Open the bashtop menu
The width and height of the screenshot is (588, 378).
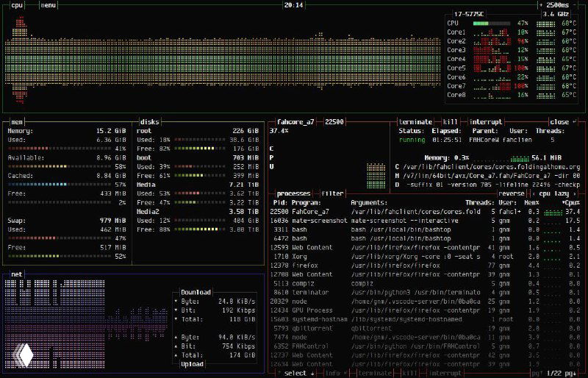tap(48, 5)
